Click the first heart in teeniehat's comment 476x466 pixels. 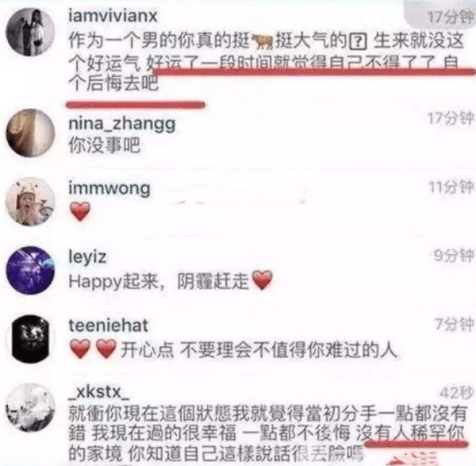80,349
